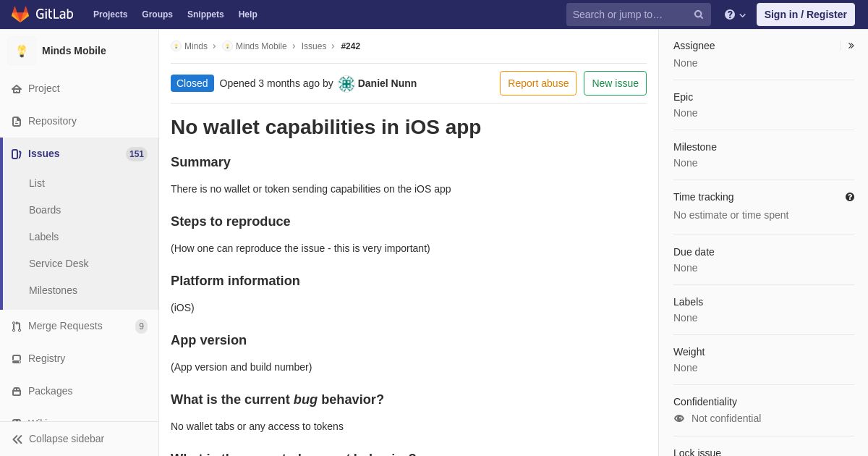This screenshot has width=868, height=456.
Task: Click the Minds Mobile project title
Action: point(74,51)
